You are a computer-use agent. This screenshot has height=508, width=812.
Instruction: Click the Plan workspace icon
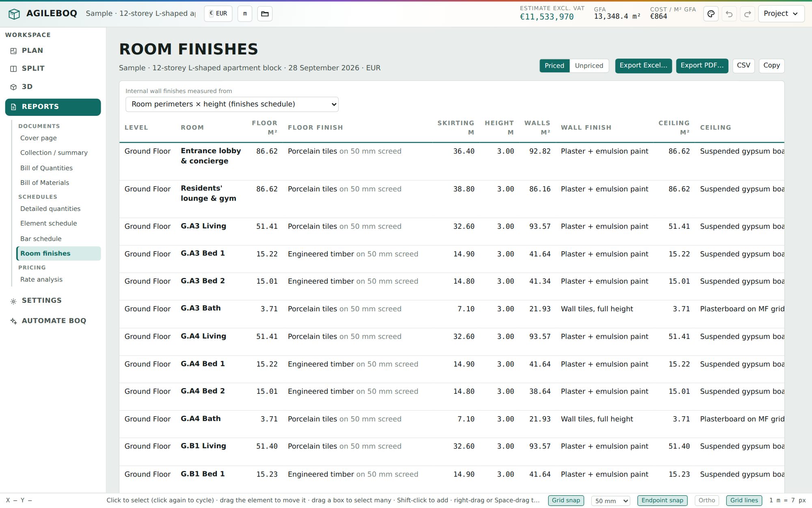13,51
